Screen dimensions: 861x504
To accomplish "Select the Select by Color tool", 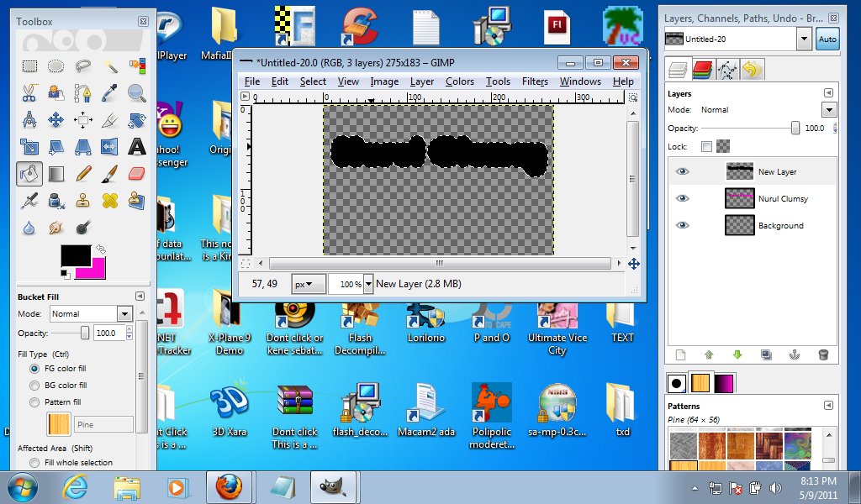I will tap(137, 66).
